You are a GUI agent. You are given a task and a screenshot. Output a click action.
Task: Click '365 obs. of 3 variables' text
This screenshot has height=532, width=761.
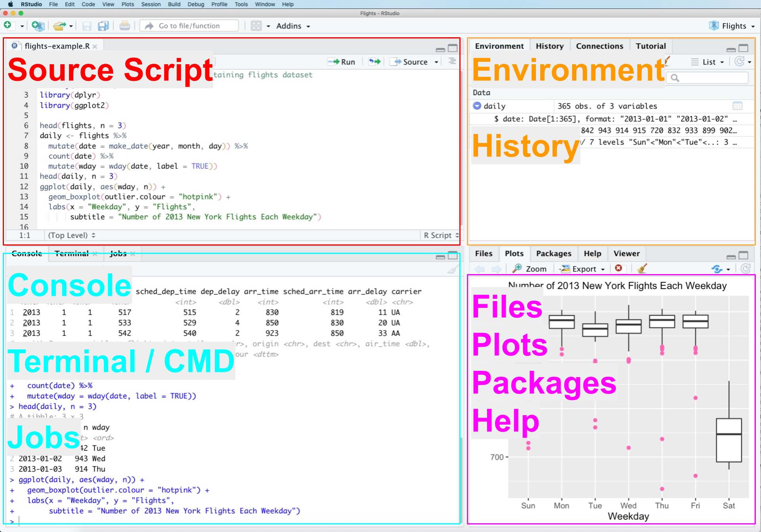point(607,106)
